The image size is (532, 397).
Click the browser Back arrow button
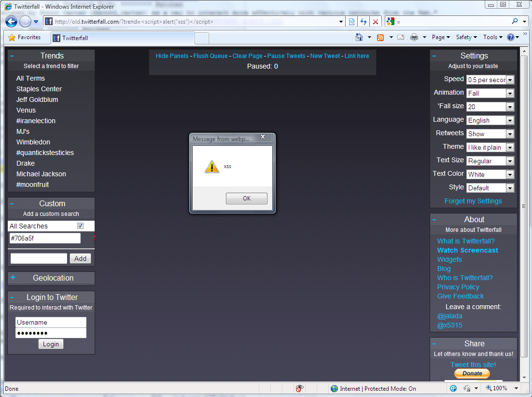tap(11, 22)
